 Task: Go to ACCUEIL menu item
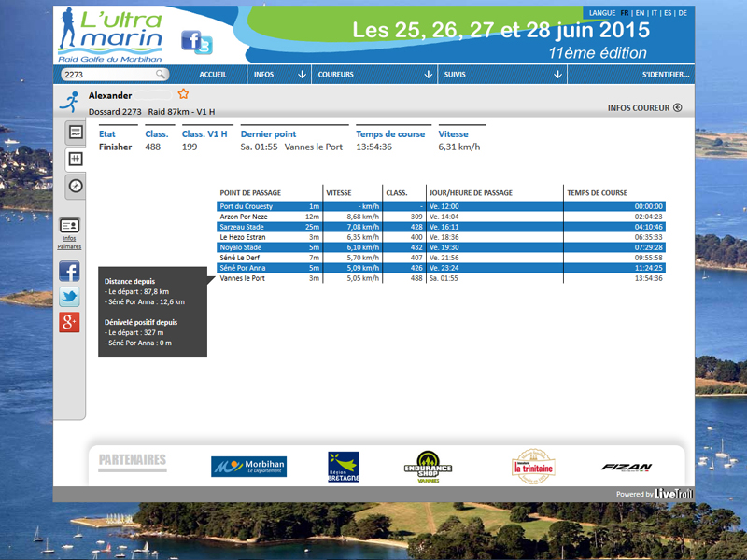213,74
